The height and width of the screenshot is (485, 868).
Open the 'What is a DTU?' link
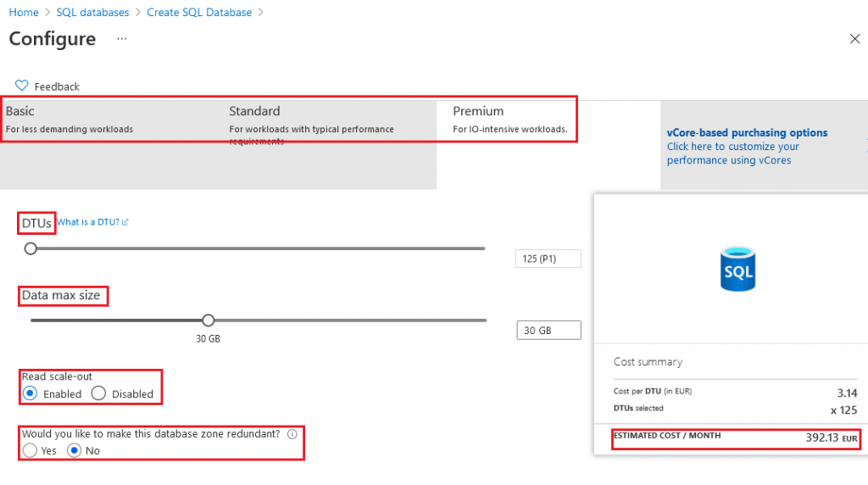click(x=92, y=222)
